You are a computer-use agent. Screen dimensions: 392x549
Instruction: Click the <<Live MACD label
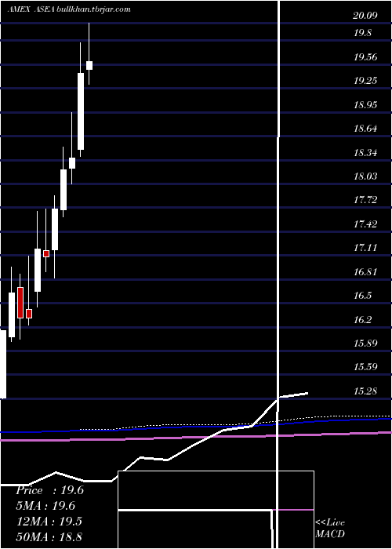[330, 528]
